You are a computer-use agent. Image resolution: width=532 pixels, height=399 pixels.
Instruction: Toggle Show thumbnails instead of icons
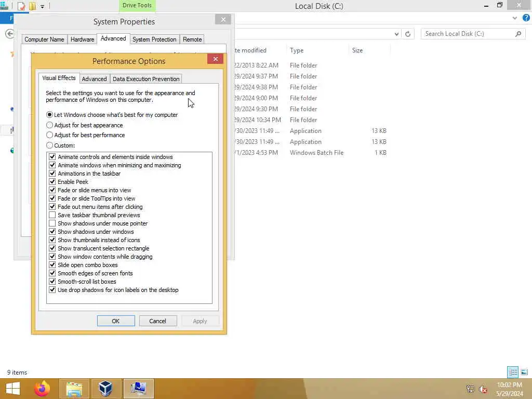[52, 240]
